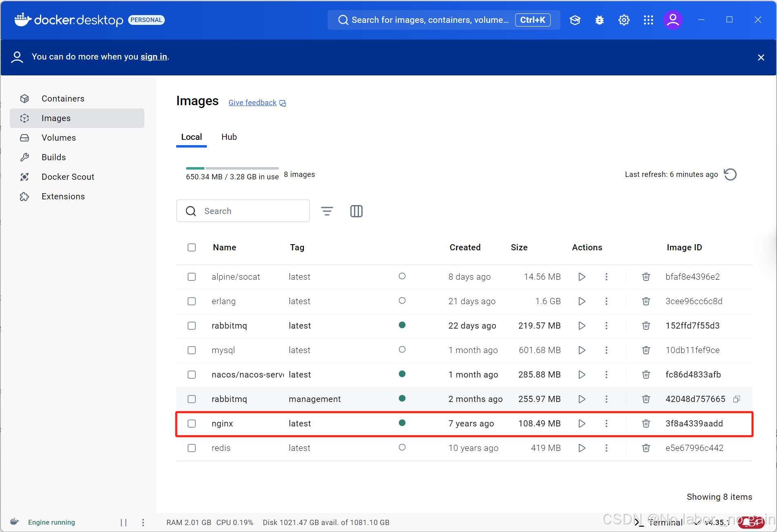Open Docker Scout from the sidebar

[68, 177]
